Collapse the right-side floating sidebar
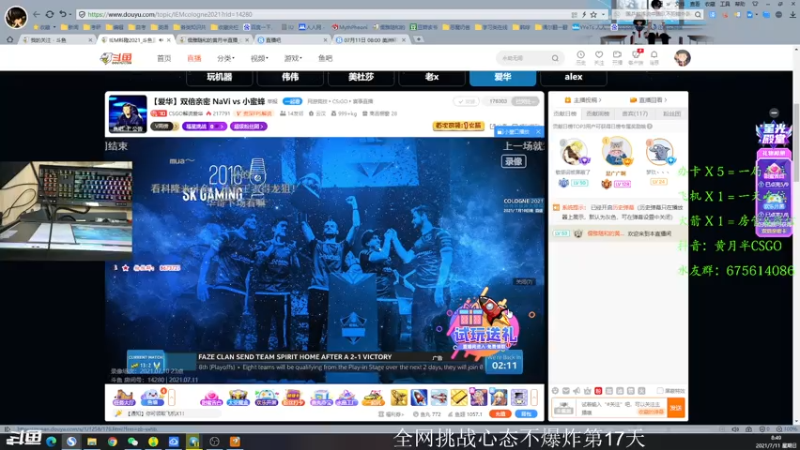This screenshot has height=450, width=800. (774, 113)
